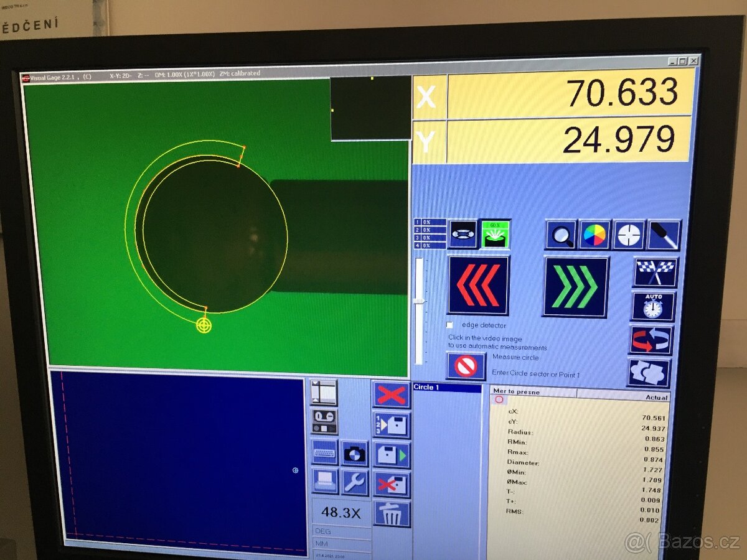Click the printer icon

(325, 482)
